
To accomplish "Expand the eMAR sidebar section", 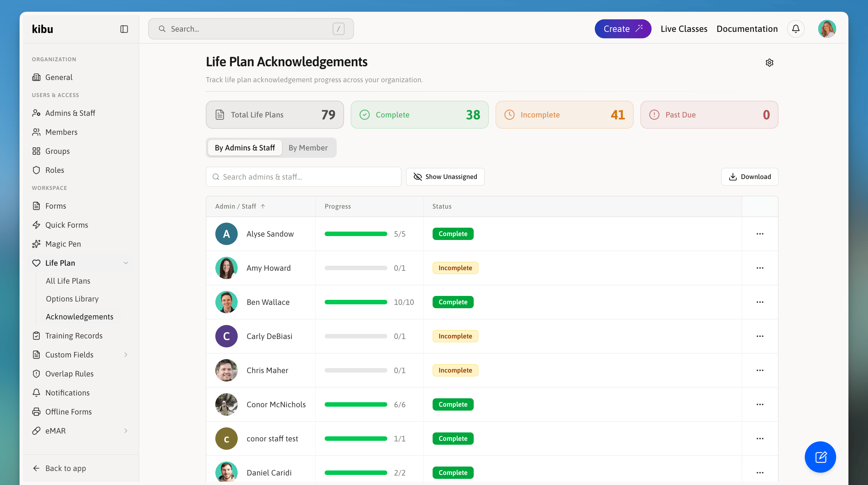I will tap(126, 431).
